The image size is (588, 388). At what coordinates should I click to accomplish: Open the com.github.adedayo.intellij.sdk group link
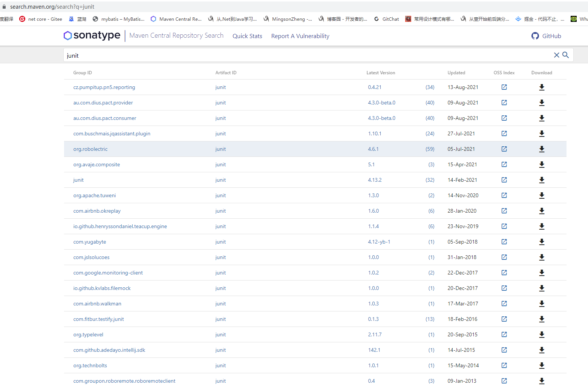109,350
